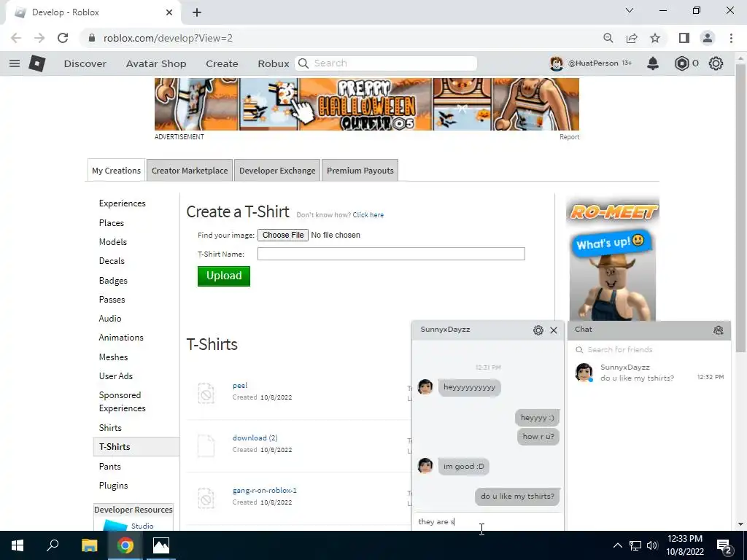Open Avatar Shop in the top navigation
Viewport: 747px width, 560px height.
tap(156, 63)
